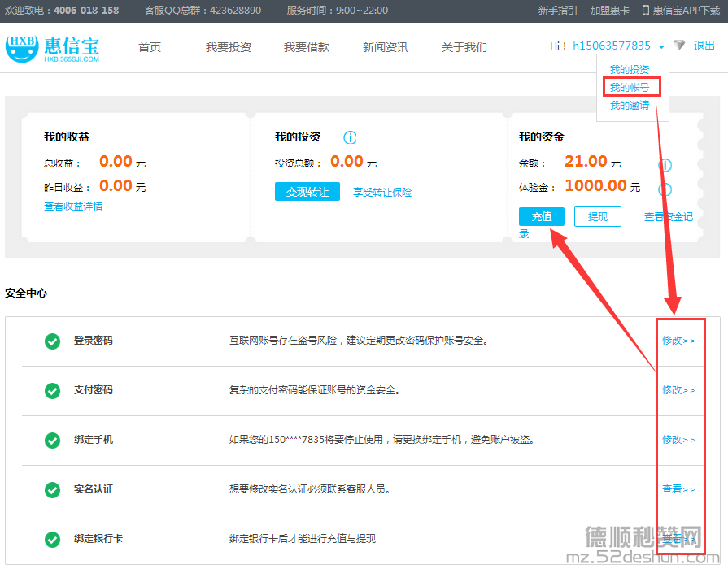Go to the 我要借款 navigation tab
Image resolution: width=728 pixels, height=569 pixels.
point(307,47)
